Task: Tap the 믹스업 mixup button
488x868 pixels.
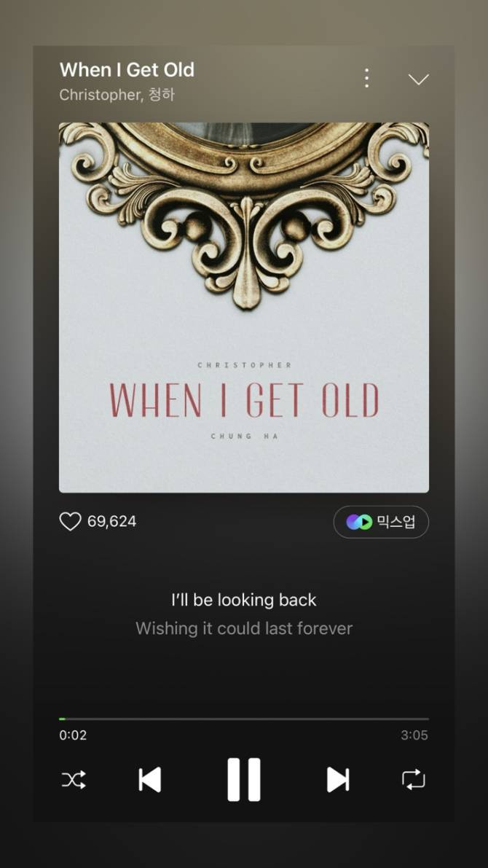Action: point(381,522)
